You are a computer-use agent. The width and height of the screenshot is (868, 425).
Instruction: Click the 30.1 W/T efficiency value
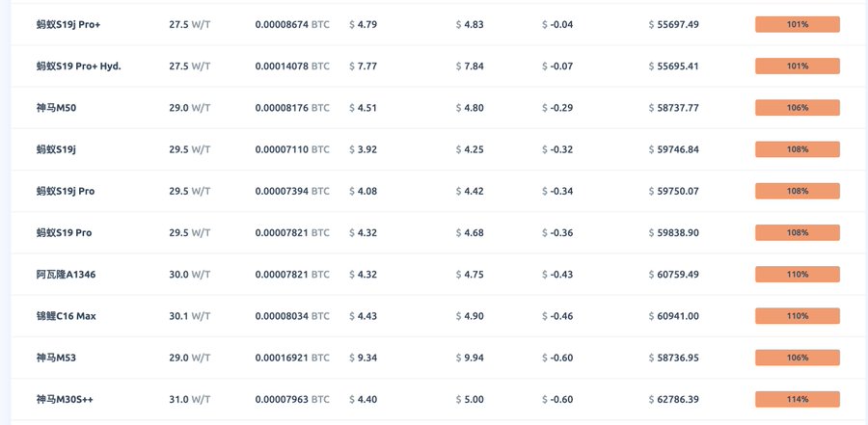(x=189, y=316)
